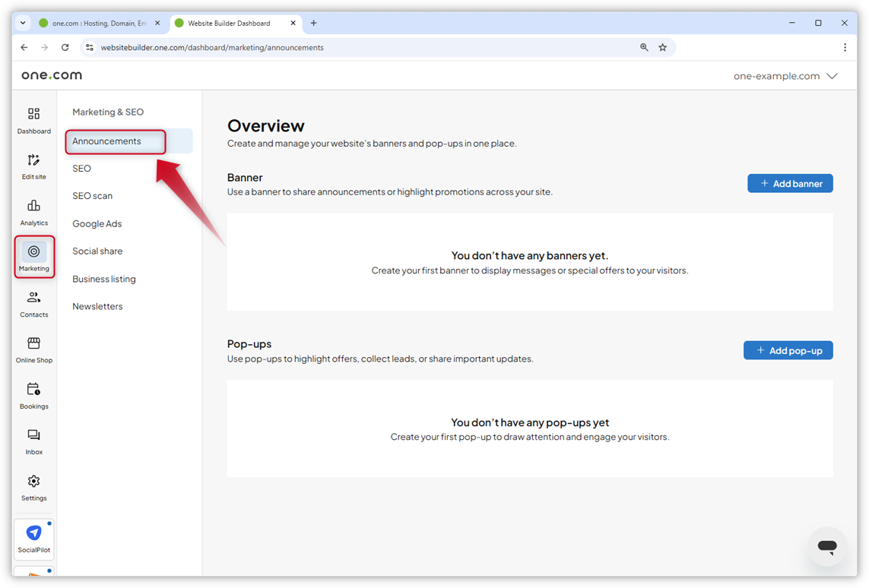Bookmark this page with the star icon
This screenshot has width=869, height=588.
point(662,47)
